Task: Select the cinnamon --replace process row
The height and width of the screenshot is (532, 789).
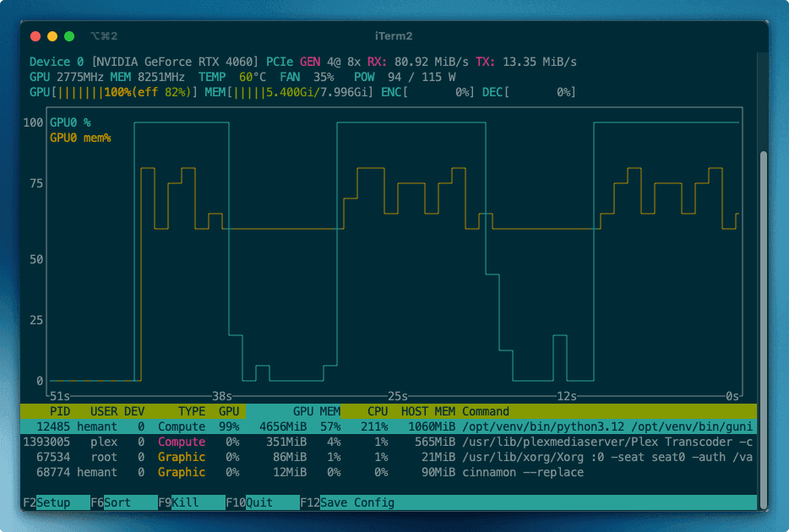Action: coord(389,472)
